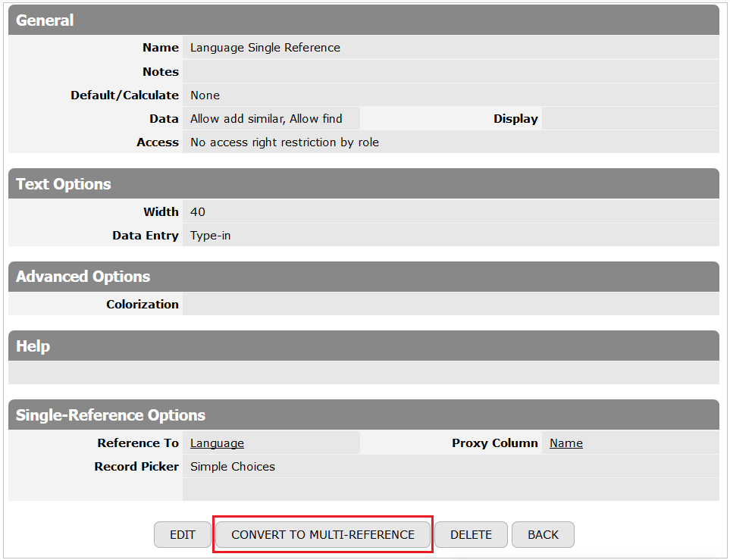730x560 pixels.
Task: Click the Data Entry label
Action: click(x=146, y=236)
